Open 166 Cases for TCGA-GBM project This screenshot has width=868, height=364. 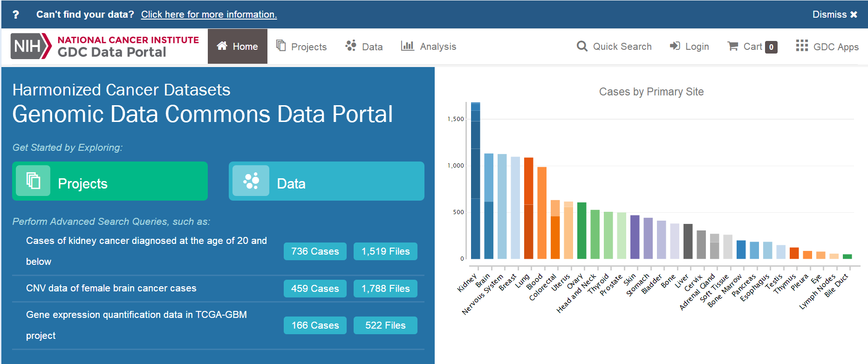[315, 325]
